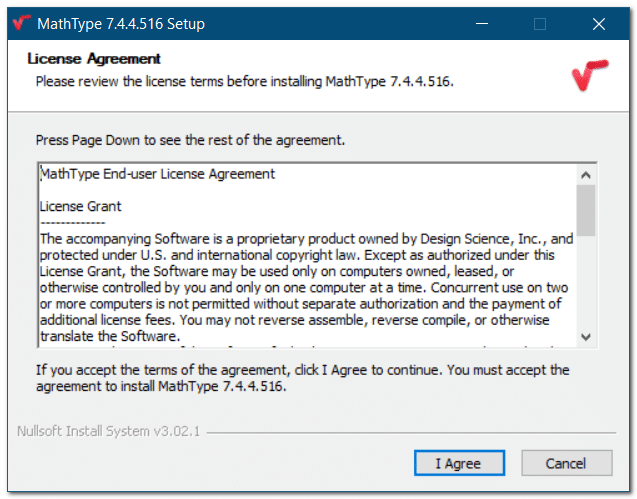The width and height of the screenshot is (637, 499).
Task: Click the "Press Page Down" instruction text
Action: point(190,141)
